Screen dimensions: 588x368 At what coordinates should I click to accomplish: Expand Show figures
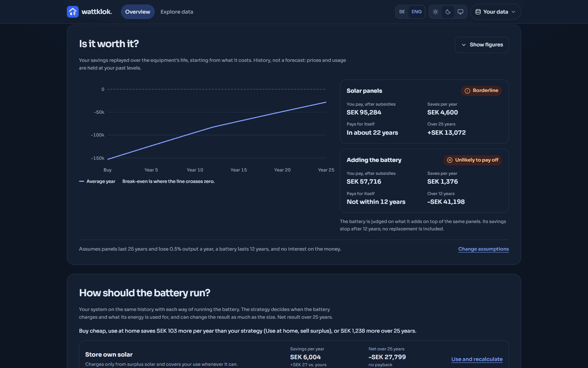[482, 45]
